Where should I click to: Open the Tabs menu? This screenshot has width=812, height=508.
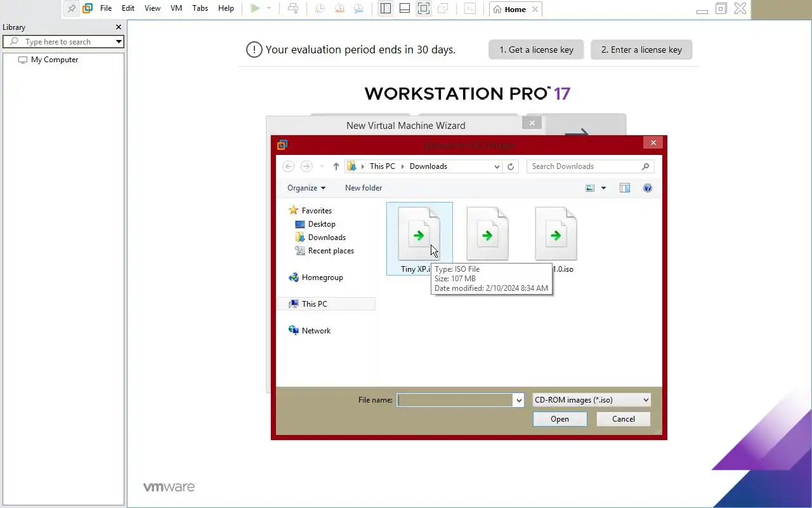200,9
